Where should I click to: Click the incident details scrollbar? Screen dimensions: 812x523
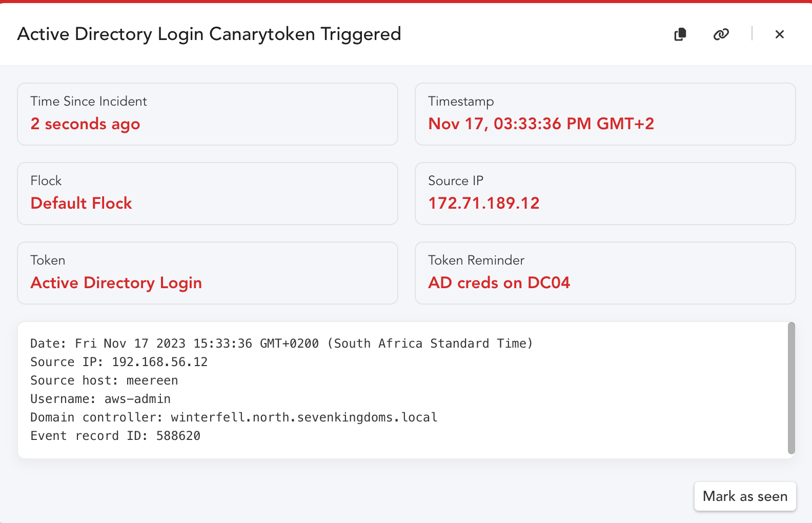coord(791,388)
